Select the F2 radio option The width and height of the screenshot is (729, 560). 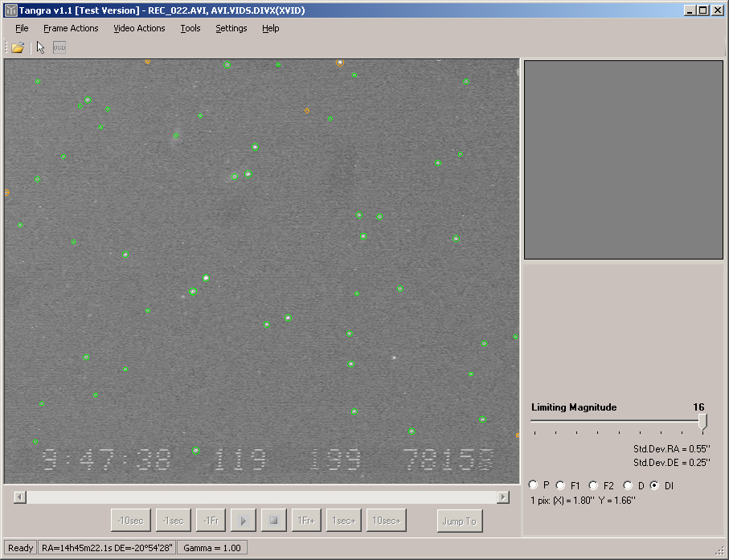tap(593, 485)
